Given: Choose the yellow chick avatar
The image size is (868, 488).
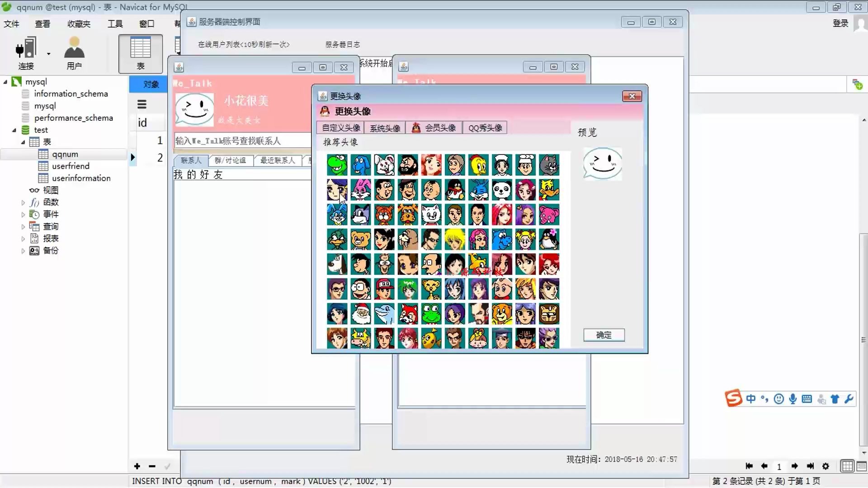Looking at the screenshot, I should [478, 165].
